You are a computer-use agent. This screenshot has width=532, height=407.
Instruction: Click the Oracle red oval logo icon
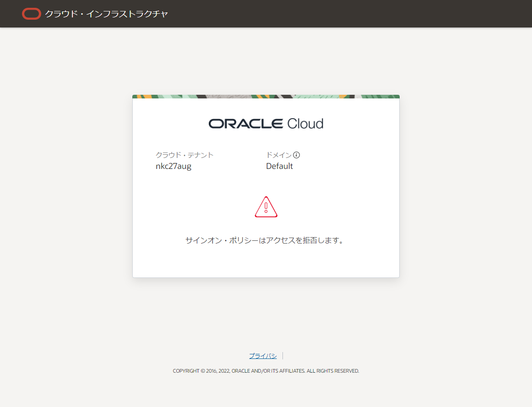[x=32, y=14]
